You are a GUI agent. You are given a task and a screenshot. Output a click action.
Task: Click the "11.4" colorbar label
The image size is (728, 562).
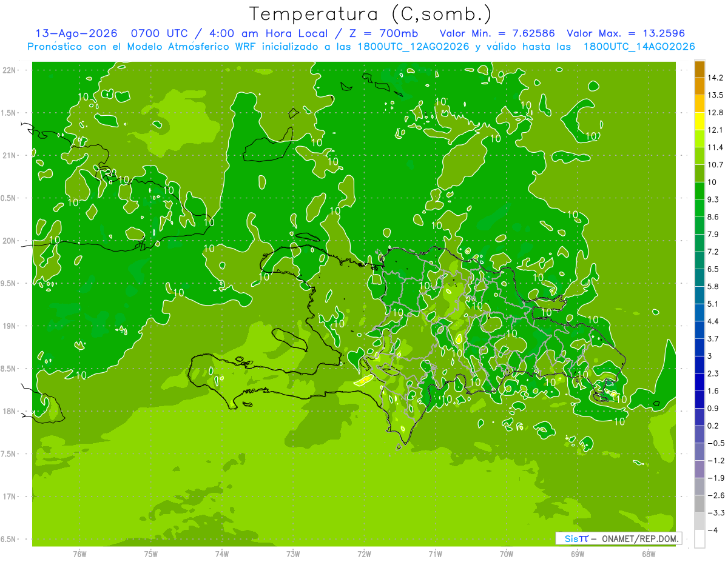(x=716, y=147)
